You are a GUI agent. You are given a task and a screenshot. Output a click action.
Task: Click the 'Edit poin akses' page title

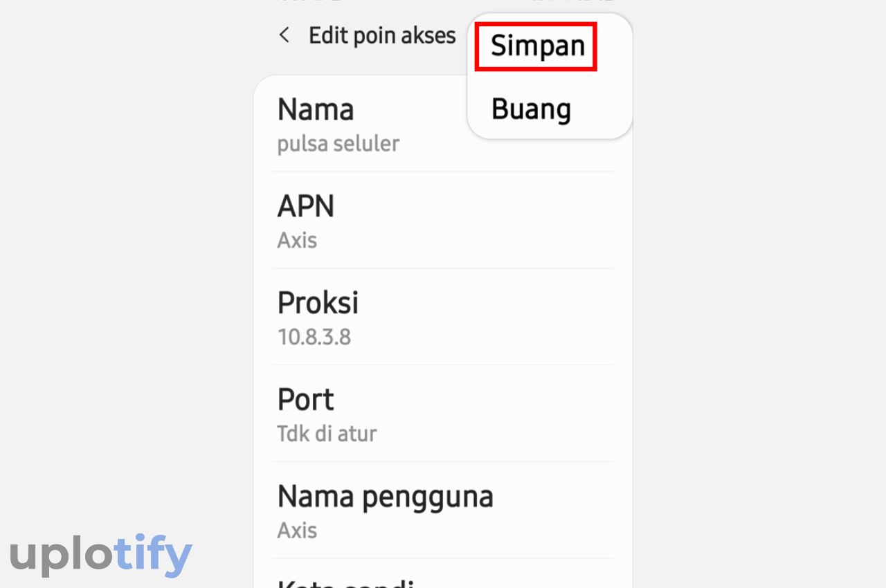click(x=382, y=35)
